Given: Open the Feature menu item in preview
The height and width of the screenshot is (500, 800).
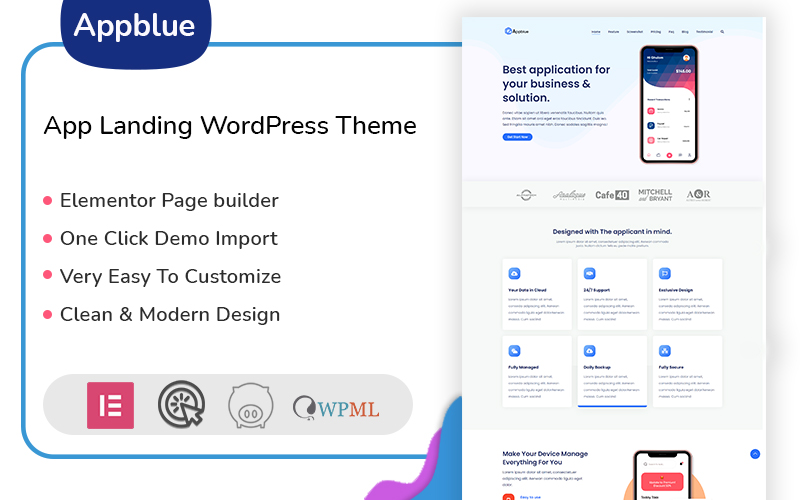Looking at the screenshot, I should 613,32.
